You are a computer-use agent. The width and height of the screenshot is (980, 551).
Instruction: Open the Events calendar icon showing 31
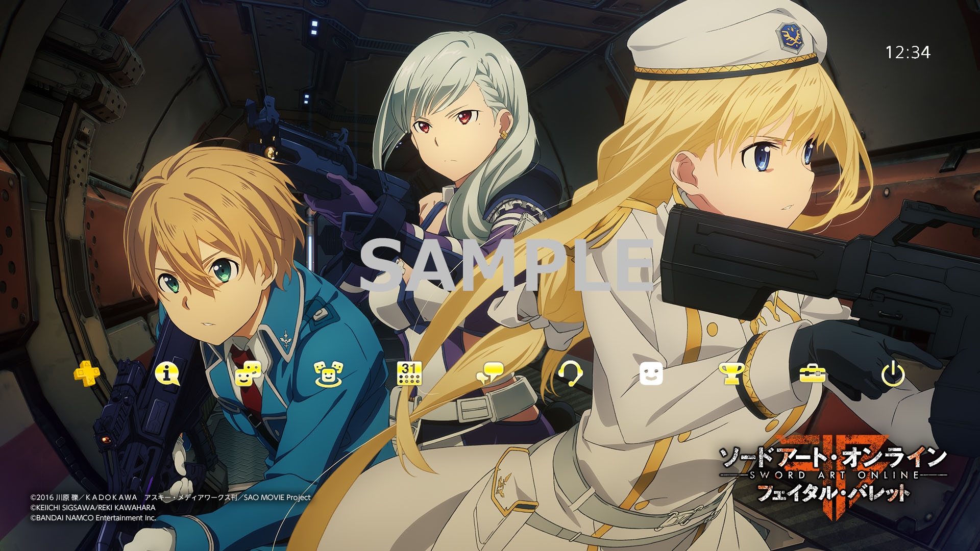click(x=409, y=374)
